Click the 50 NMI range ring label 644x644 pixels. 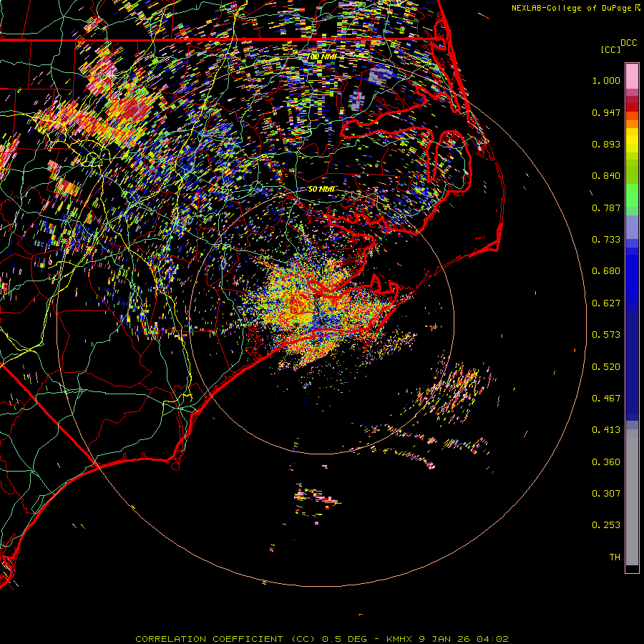(x=321, y=190)
